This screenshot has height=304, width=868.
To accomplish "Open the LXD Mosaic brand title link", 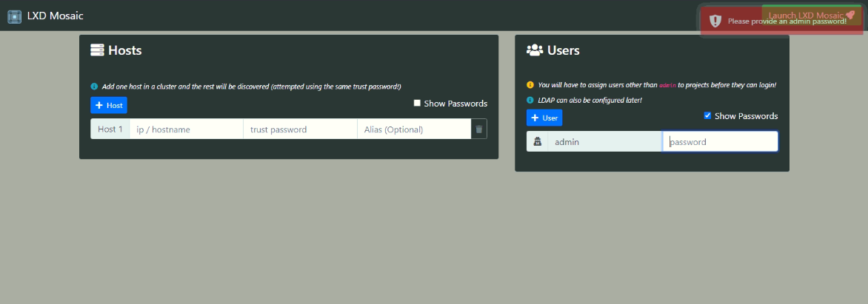I will coord(56,16).
